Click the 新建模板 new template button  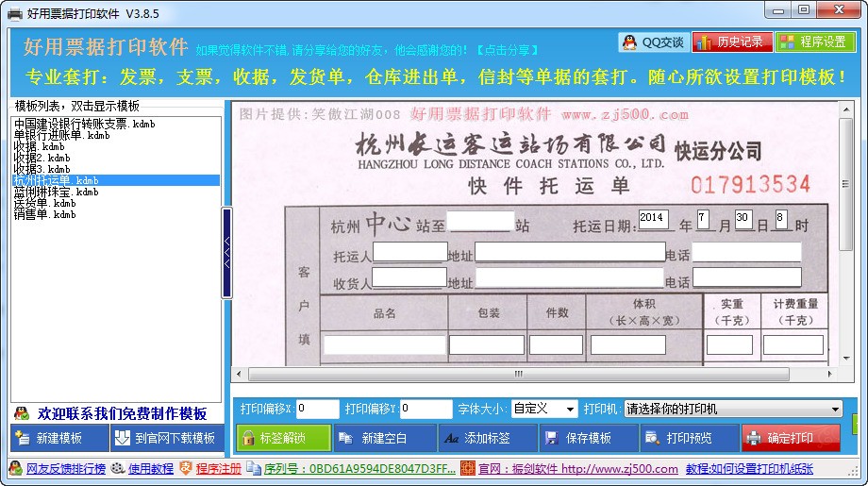point(59,438)
